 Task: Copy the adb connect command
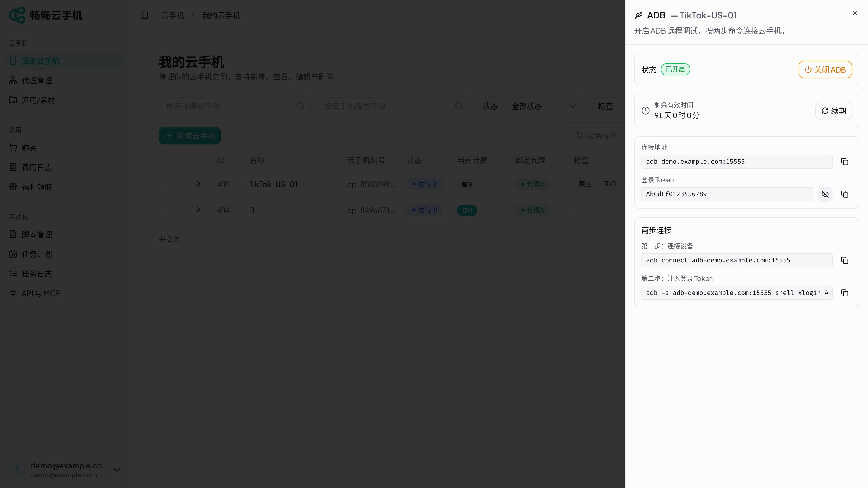point(844,260)
